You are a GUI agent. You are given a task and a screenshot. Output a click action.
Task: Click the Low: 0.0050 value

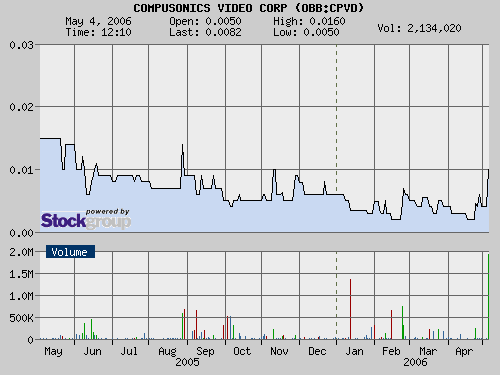pyautogui.click(x=306, y=32)
